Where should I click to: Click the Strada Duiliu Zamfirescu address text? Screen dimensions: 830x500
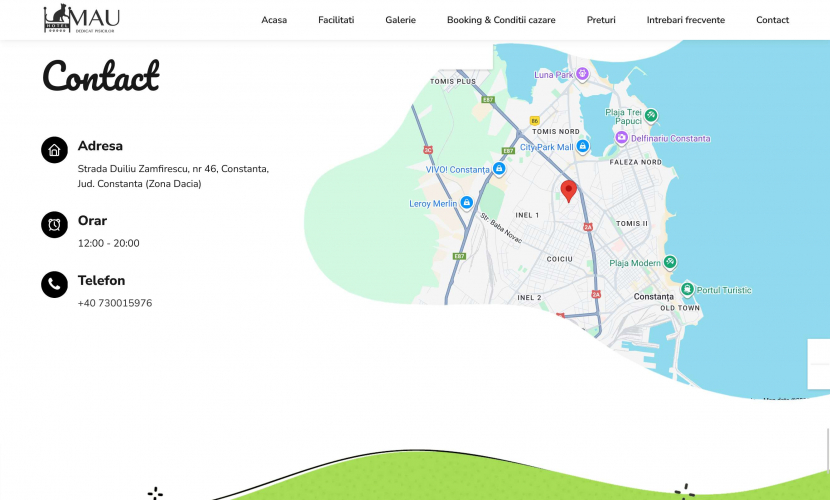click(x=173, y=176)
